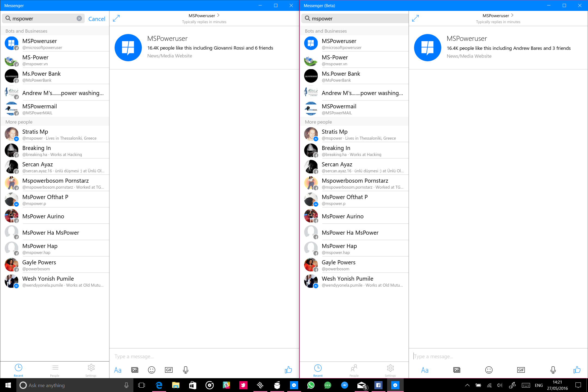The width and height of the screenshot is (588, 392).
Task: Expand conversation with arrows icon in left window
Action: pos(116,18)
